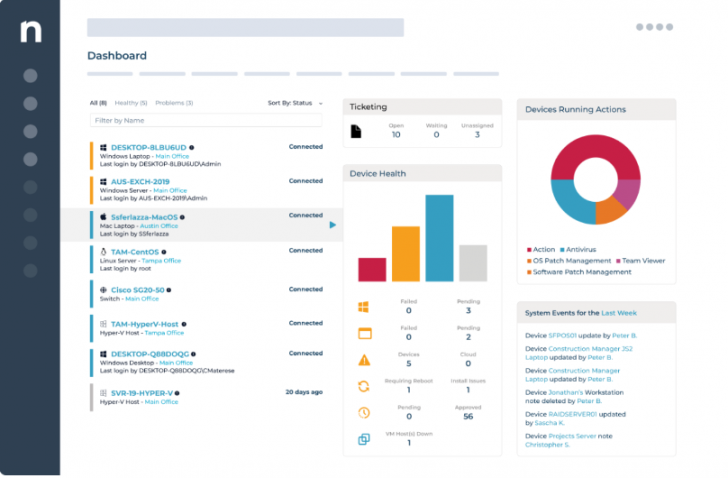Select the Healthy (5) filter tab

click(x=131, y=103)
